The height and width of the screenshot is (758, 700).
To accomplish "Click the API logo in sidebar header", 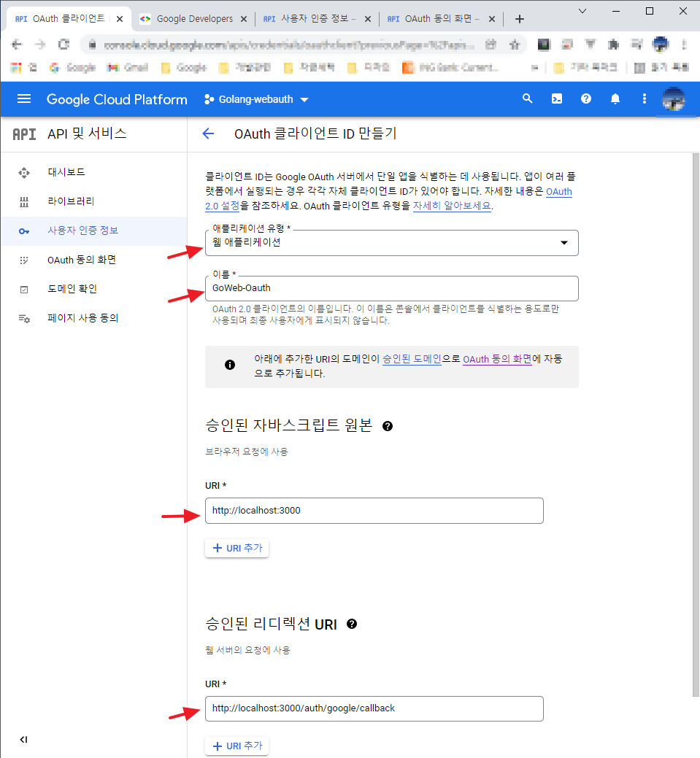I will click(24, 134).
